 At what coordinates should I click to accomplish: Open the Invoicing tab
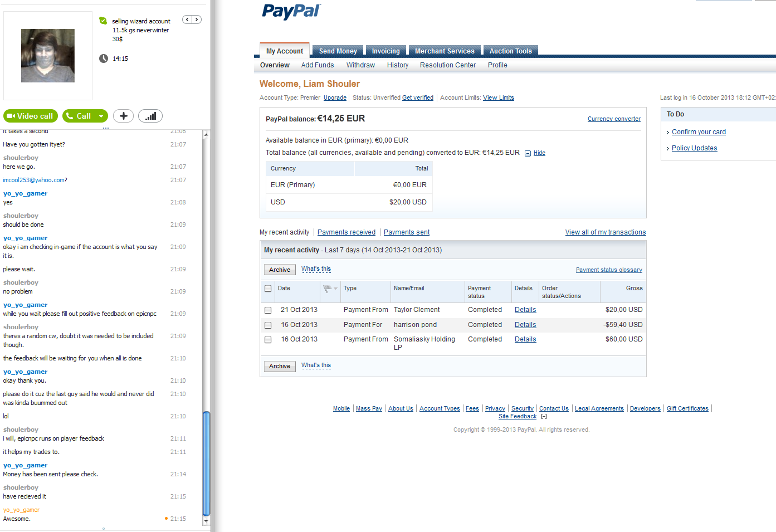tap(386, 51)
